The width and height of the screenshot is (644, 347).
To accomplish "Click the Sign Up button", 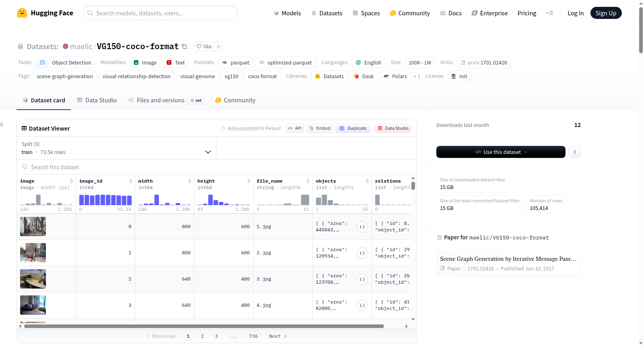I will (606, 13).
